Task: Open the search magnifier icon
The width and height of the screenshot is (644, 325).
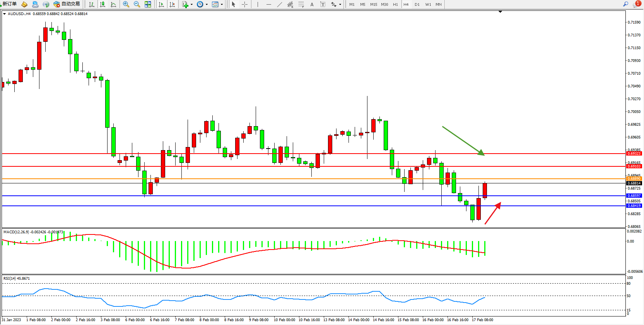Action: [625, 4]
